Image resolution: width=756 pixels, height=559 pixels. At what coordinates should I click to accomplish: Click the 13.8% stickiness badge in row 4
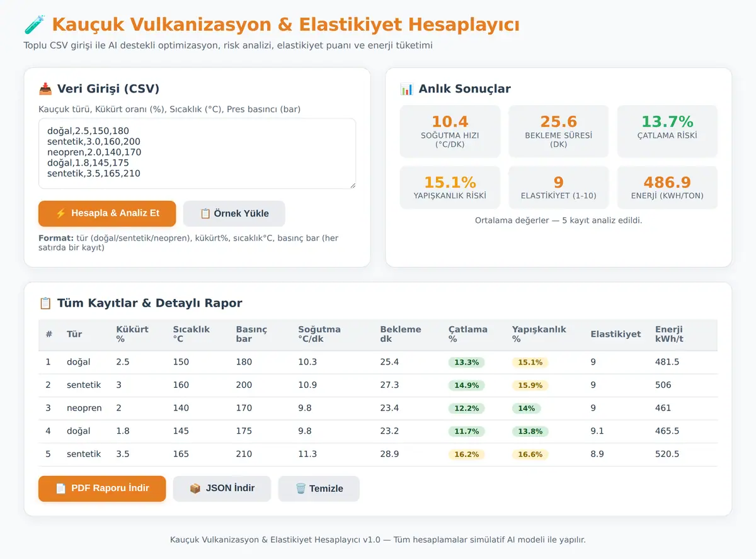pos(530,431)
